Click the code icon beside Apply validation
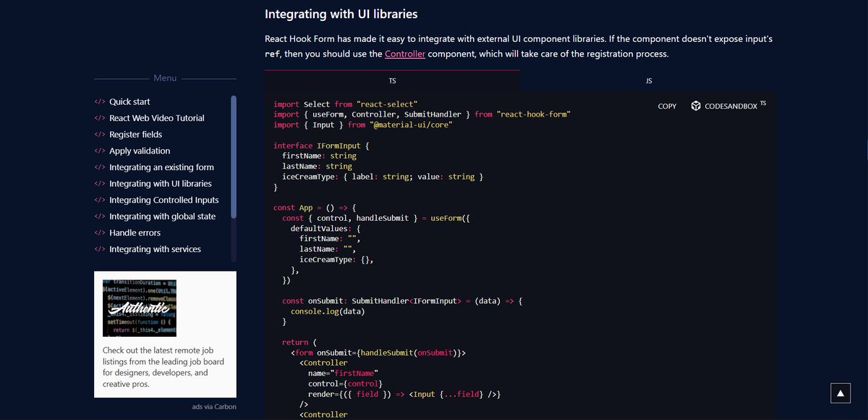This screenshot has height=420, width=868. click(100, 151)
